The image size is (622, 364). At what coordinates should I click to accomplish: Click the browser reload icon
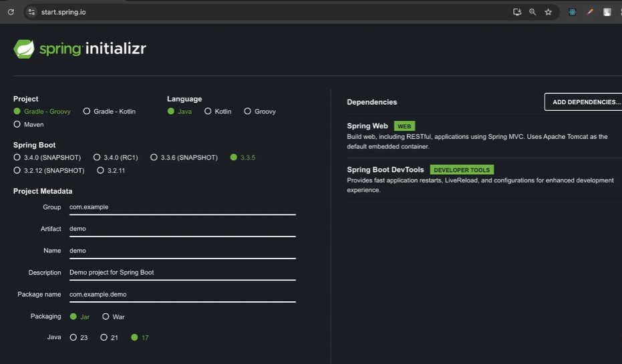point(11,12)
